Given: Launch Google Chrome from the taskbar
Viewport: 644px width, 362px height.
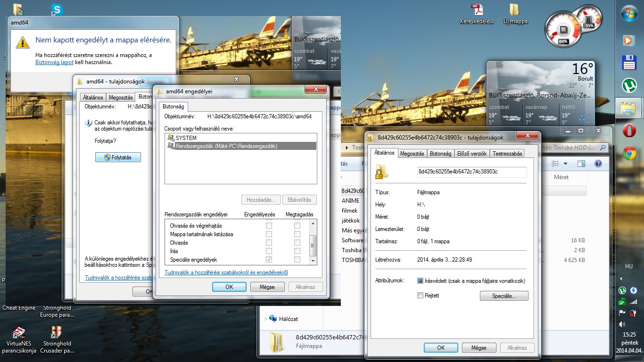Looking at the screenshot, I should click(x=629, y=154).
